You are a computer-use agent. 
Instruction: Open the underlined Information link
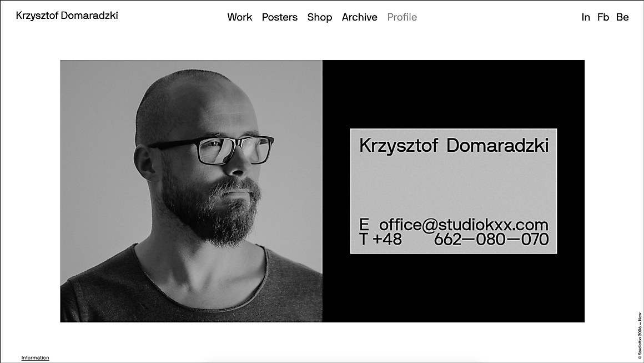(x=35, y=357)
